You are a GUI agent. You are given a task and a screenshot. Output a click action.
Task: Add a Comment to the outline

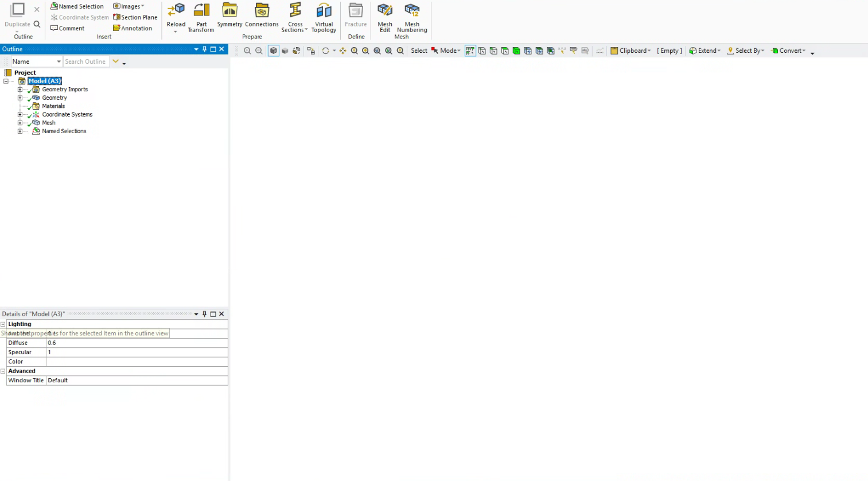67,28
